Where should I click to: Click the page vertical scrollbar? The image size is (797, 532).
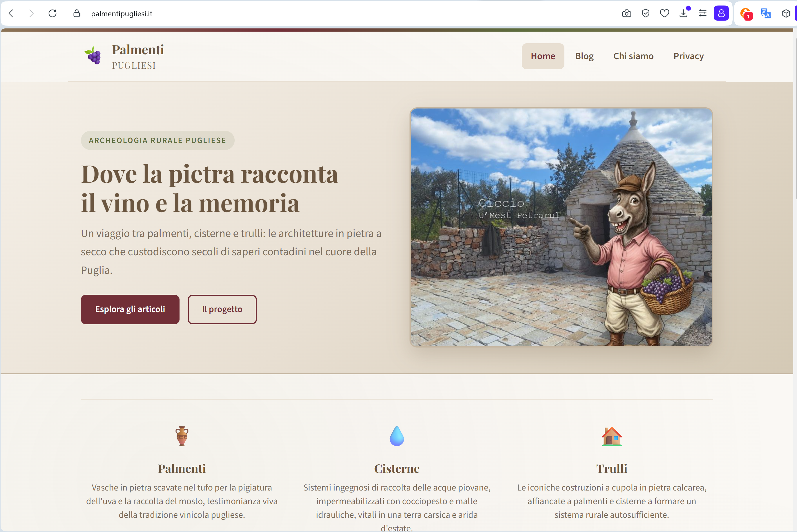[795, 119]
